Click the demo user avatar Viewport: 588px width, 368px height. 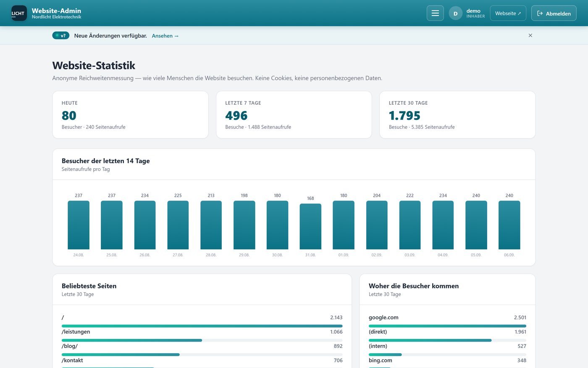pyautogui.click(x=455, y=13)
